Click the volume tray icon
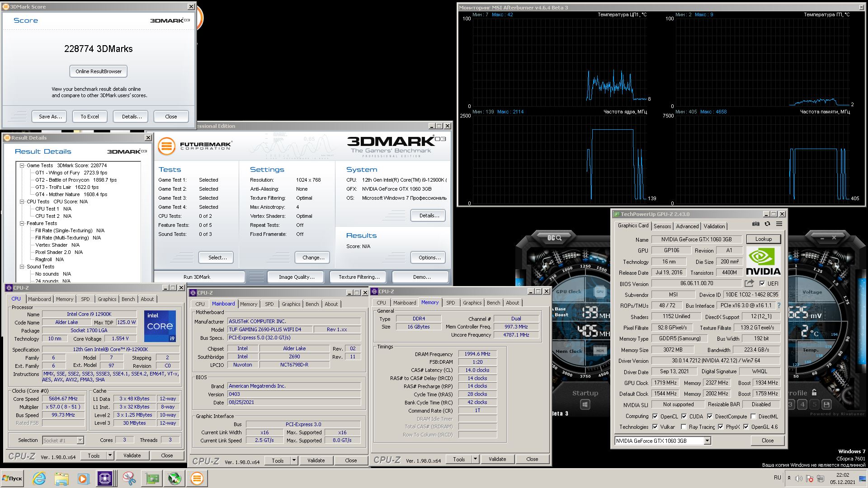Screen dimensions: 868x488 click(x=799, y=478)
